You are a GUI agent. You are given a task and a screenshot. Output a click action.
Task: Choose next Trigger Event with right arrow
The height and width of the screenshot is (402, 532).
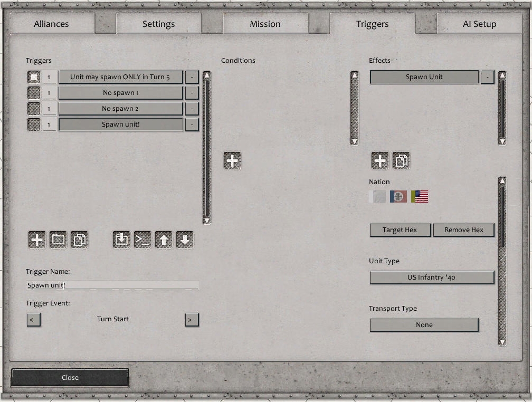pos(192,320)
